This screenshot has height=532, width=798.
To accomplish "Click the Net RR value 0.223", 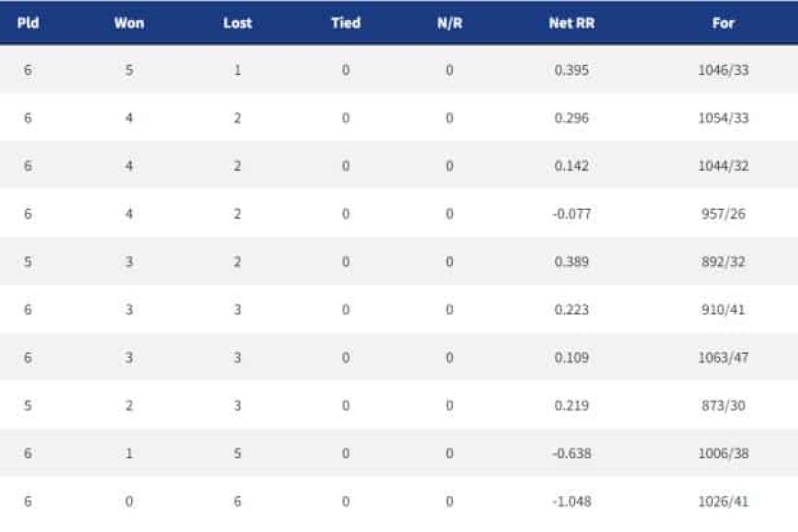I will tap(571, 309).
